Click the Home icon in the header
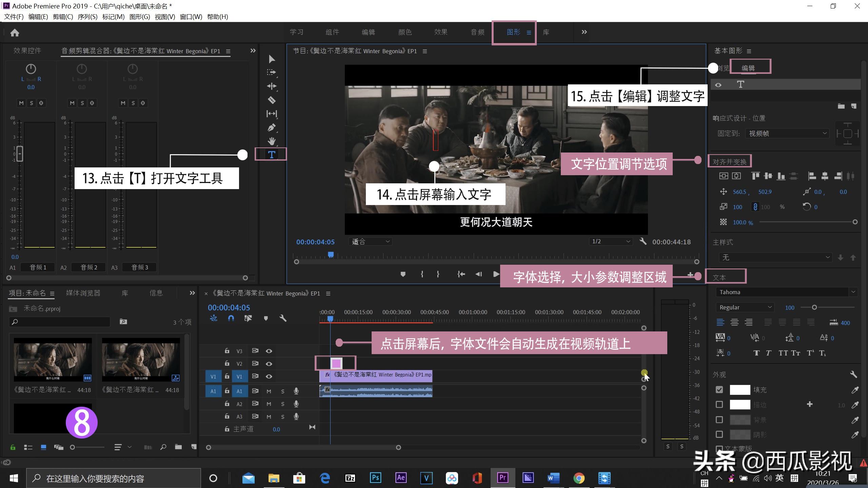 [15, 32]
